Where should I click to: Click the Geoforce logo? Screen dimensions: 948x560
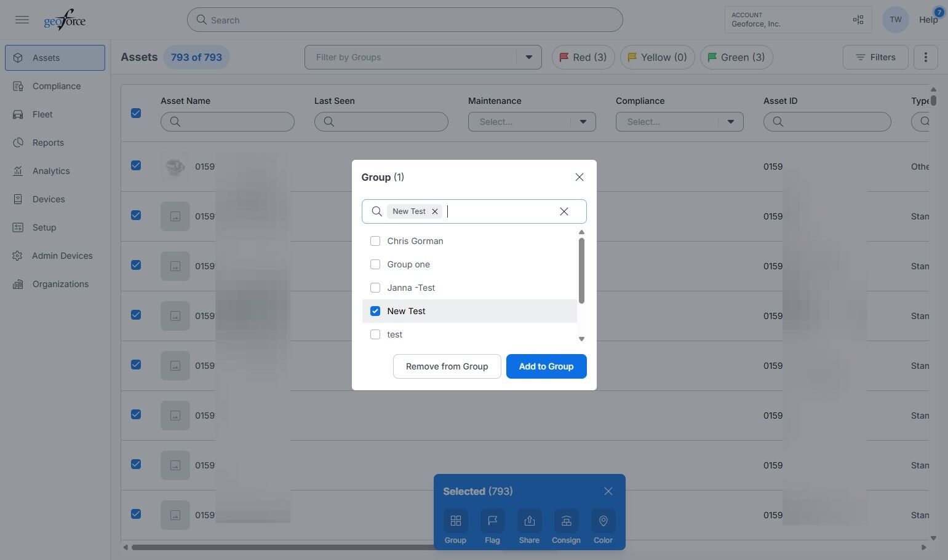tap(65, 20)
